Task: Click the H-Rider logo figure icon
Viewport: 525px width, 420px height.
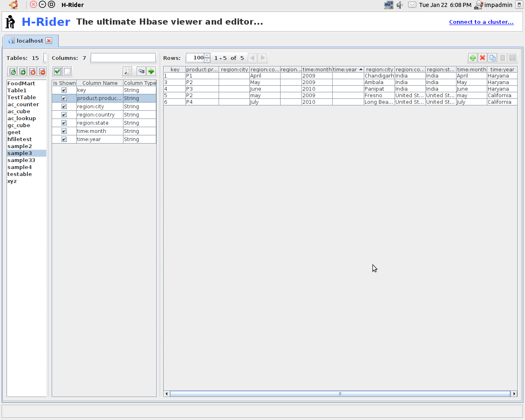Action: tap(11, 22)
